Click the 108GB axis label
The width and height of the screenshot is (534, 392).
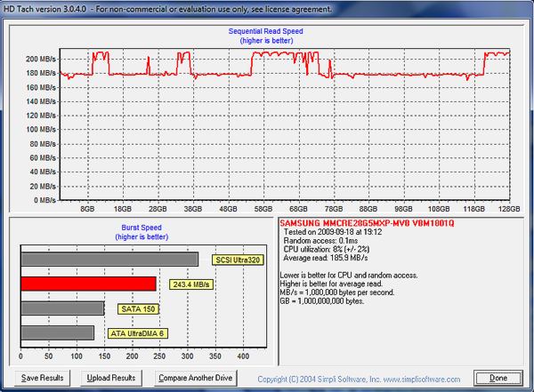coord(439,209)
